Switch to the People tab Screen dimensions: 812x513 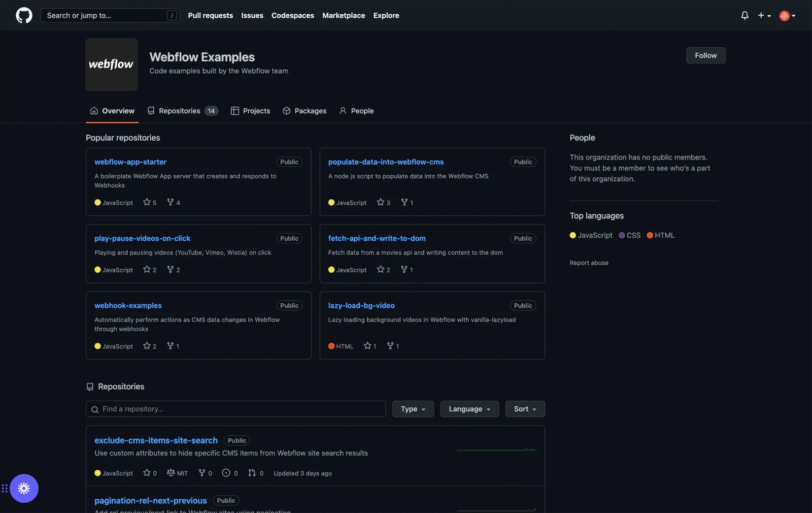(356, 111)
